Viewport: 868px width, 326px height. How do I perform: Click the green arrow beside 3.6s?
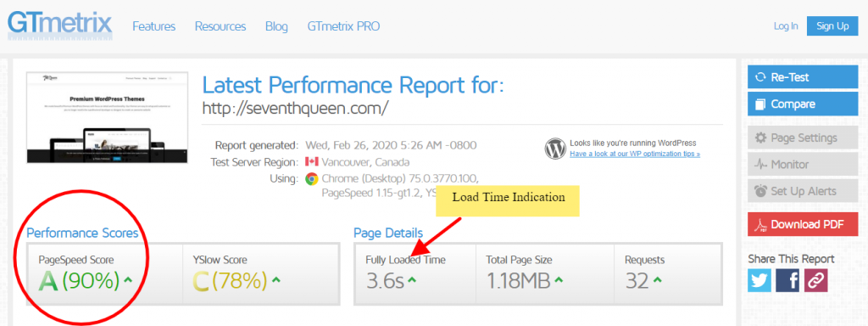pos(412,279)
